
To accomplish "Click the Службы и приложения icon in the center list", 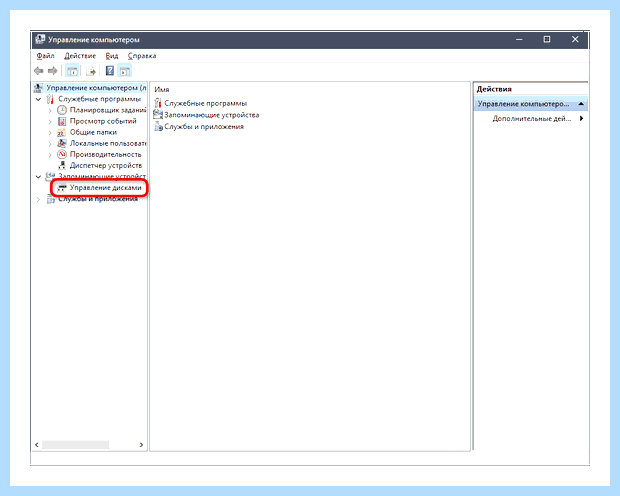I will coord(158,127).
